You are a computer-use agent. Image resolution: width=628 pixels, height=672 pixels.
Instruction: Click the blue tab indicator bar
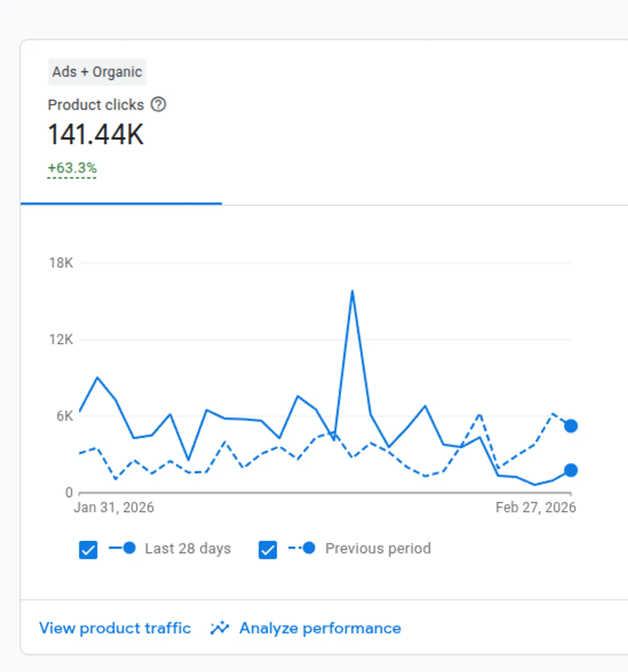pyautogui.click(x=121, y=203)
